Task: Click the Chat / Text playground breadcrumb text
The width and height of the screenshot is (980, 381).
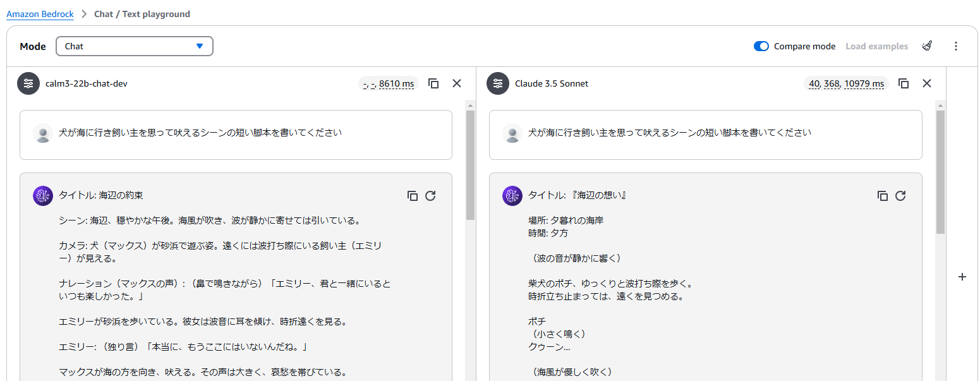Action: (142, 14)
